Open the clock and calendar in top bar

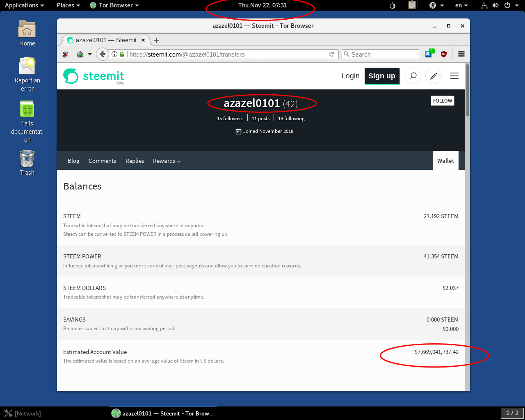[262, 5]
